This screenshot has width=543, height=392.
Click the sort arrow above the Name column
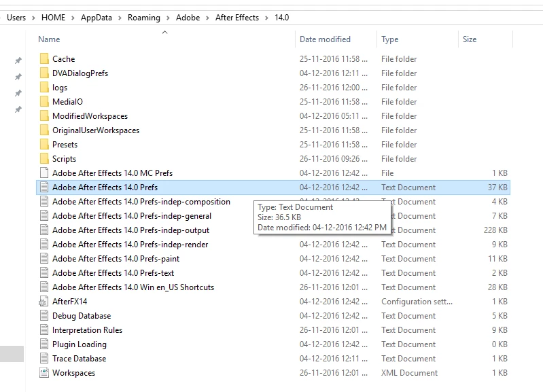click(165, 32)
